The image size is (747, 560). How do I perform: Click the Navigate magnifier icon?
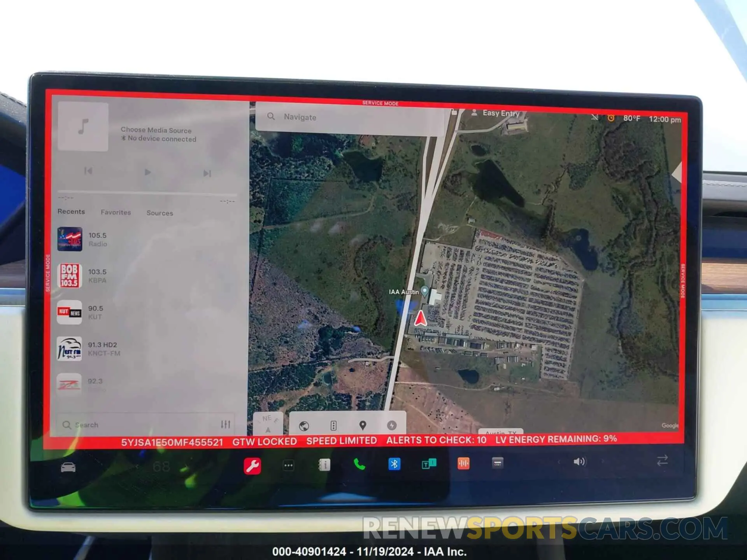tap(271, 116)
